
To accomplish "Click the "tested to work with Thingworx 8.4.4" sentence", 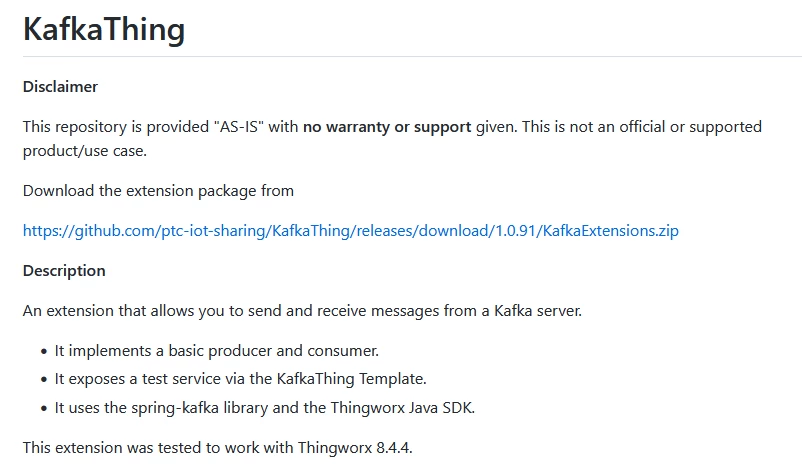I will [x=217, y=447].
